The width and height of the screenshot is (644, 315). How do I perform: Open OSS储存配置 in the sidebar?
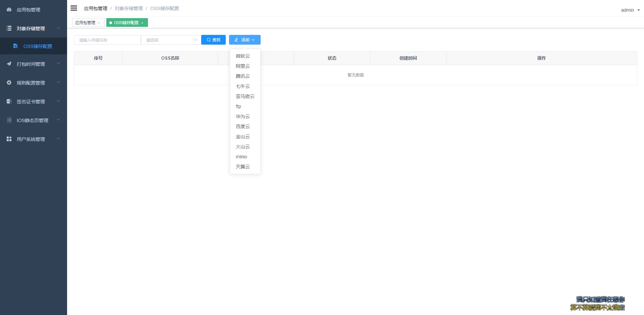click(38, 46)
